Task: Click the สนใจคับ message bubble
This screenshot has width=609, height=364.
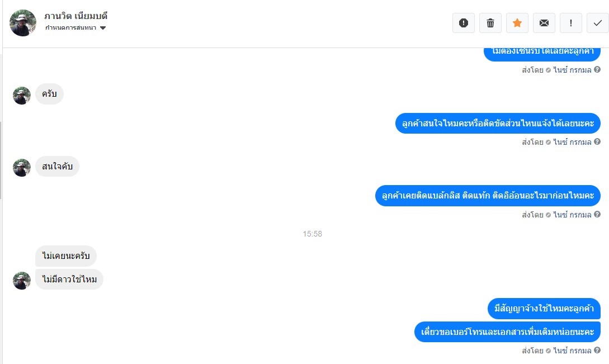Action: 57,166
